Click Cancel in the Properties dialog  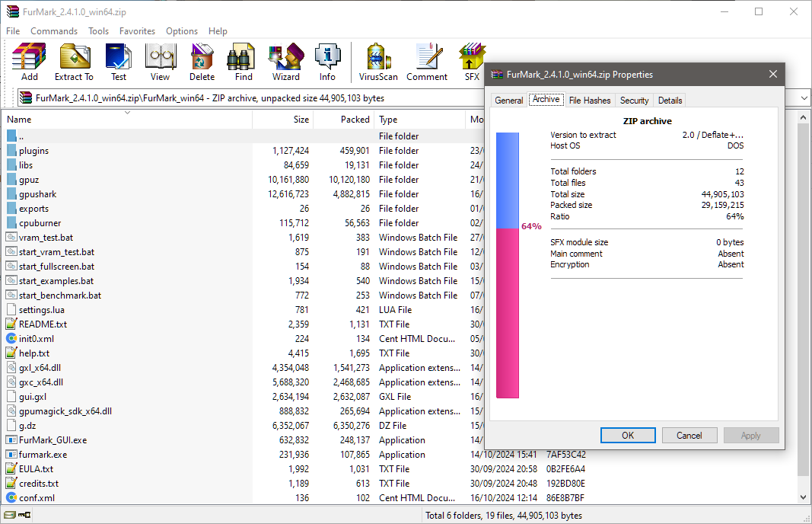click(x=689, y=436)
